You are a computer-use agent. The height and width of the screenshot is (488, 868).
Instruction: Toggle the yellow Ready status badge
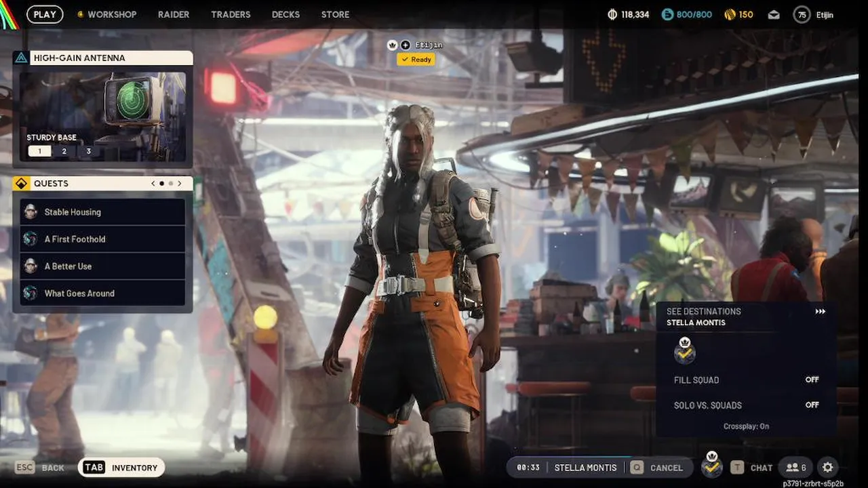click(x=416, y=60)
